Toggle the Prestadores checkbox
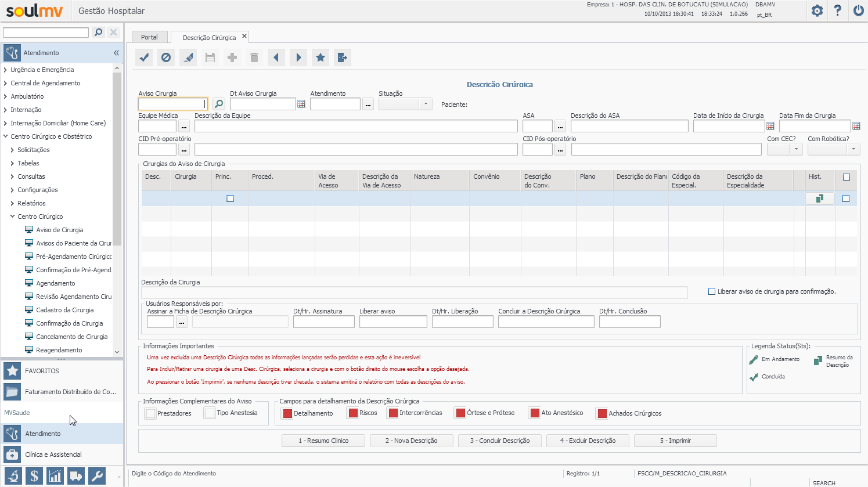The image size is (868, 487). pyautogui.click(x=151, y=413)
